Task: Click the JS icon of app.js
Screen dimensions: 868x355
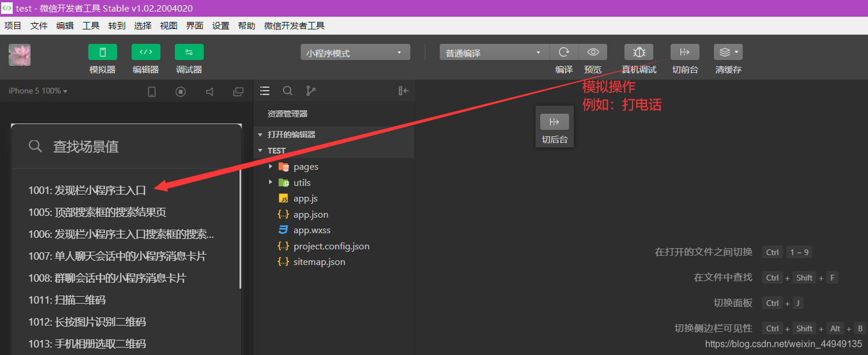Action: click(x=283, y=198)
